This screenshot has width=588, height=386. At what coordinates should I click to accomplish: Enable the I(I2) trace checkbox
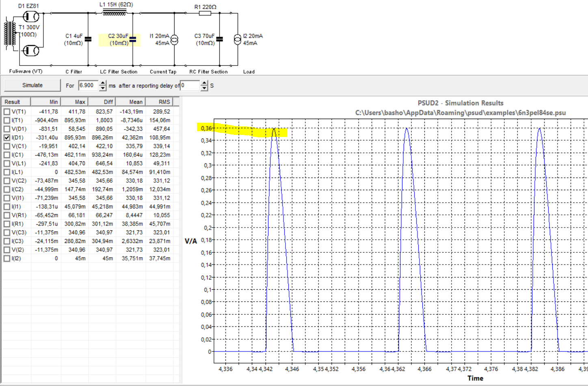(7, 258)
